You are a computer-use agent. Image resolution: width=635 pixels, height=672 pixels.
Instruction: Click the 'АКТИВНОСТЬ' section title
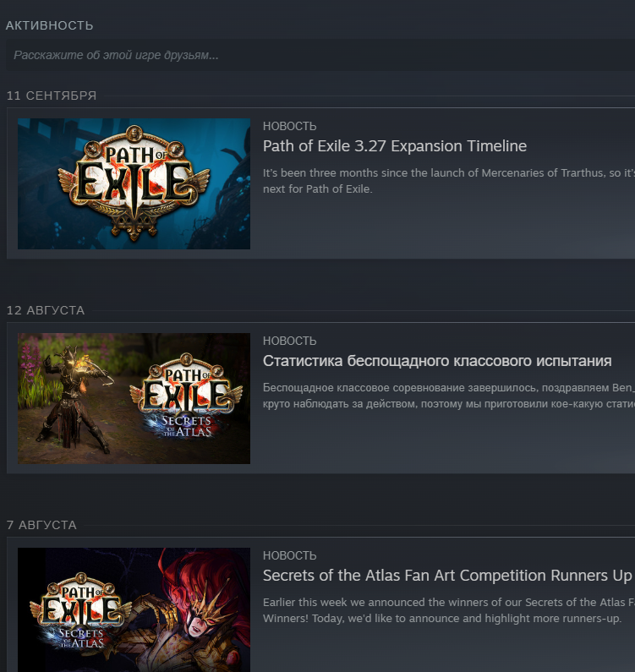click(49, 25)
